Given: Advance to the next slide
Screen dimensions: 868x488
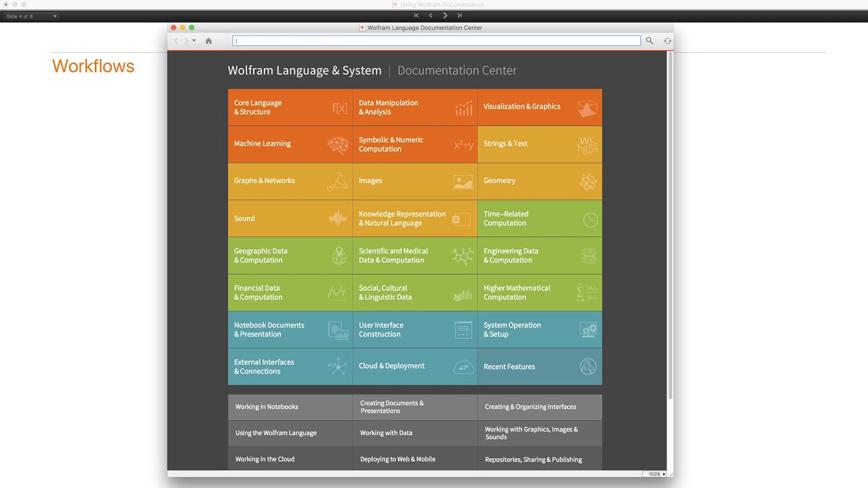Looking at the screenshot, I should tap(445, 16).
